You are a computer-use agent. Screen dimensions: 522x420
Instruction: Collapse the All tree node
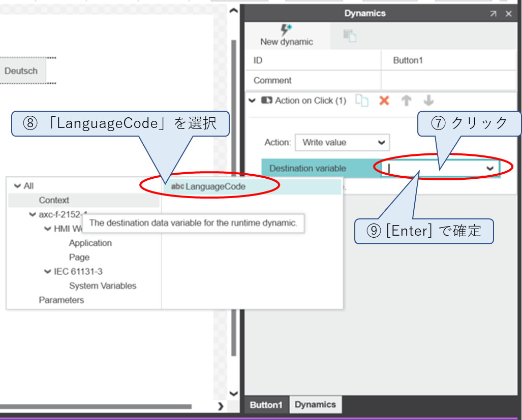coord(18,186)
